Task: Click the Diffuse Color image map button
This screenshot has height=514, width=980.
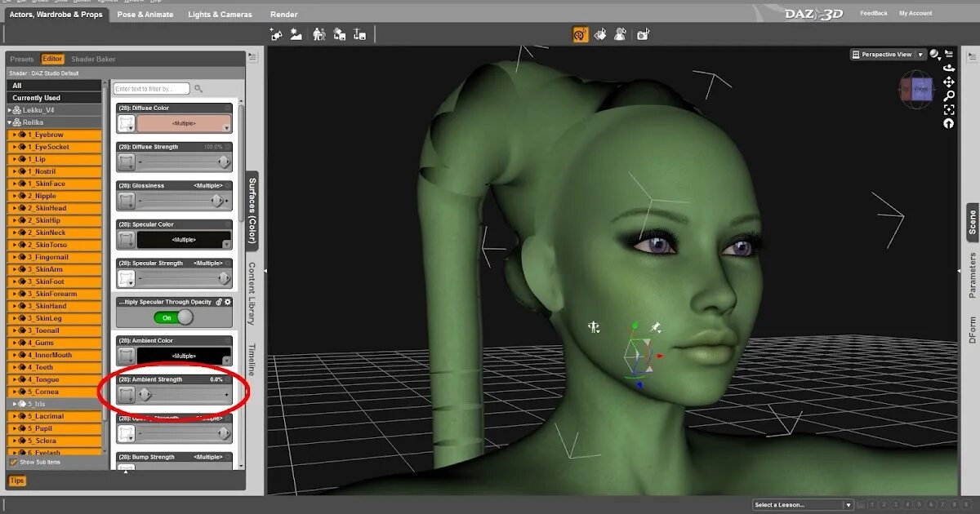Action: [127, 124]
